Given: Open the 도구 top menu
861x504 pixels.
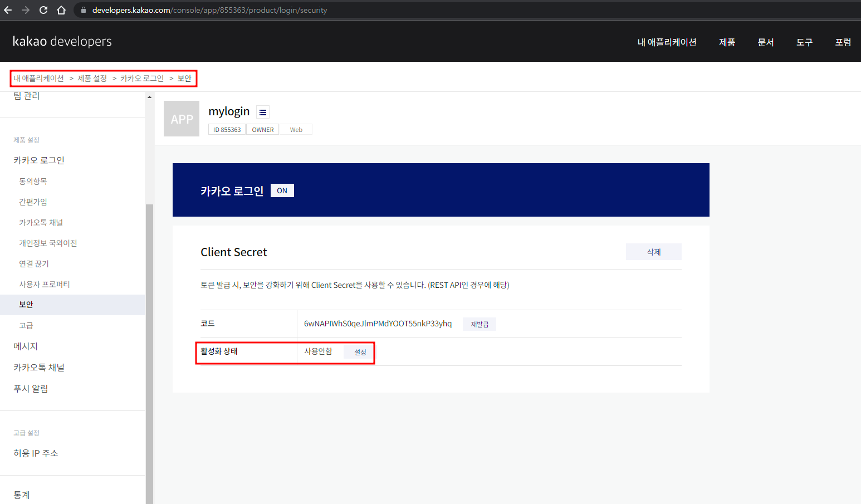Looking at the screenshot, I should pyautogui.click(x=804, y=42).
